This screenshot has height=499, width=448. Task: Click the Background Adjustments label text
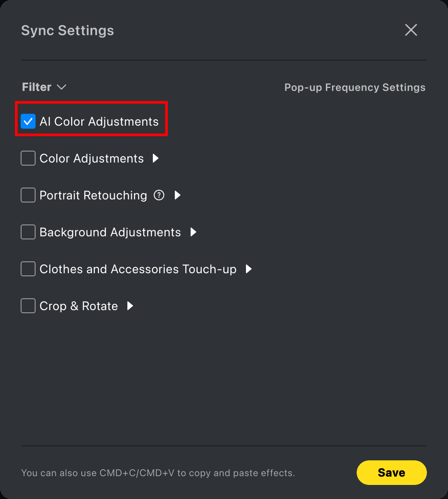110,232
